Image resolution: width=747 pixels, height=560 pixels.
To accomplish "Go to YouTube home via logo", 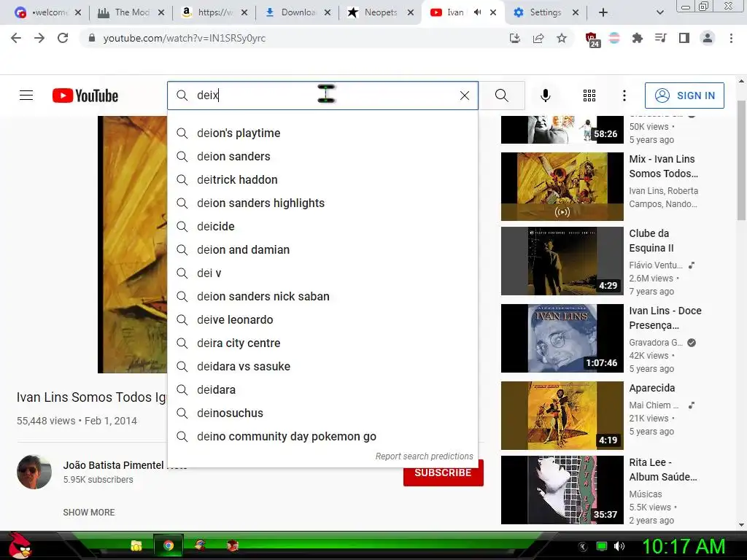I will (85, 96).
